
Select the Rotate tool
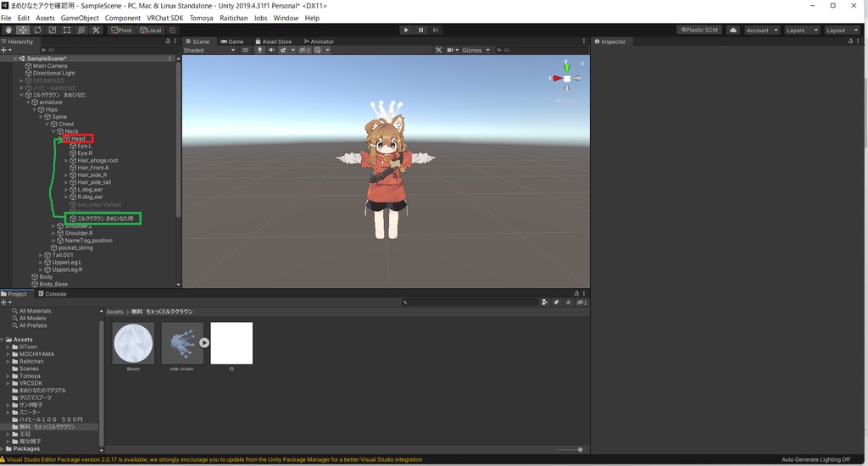coord(37,30)
